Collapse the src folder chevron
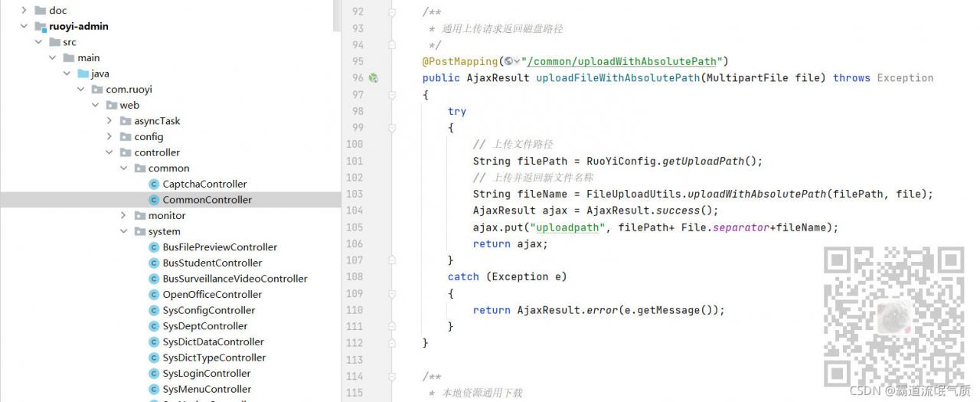Image resolution: width=980 pixels, height=402 pixels. [38, 42]
